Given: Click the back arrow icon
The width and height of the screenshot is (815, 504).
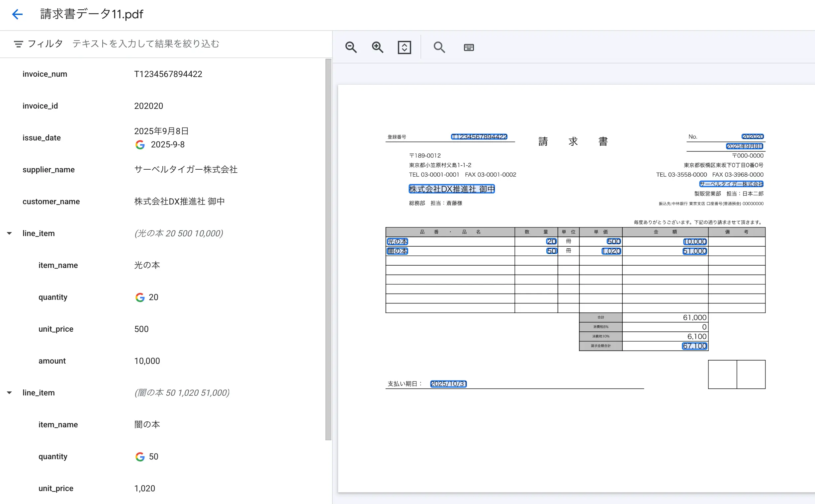Looking at the screenshot, I should click(17, 14).
